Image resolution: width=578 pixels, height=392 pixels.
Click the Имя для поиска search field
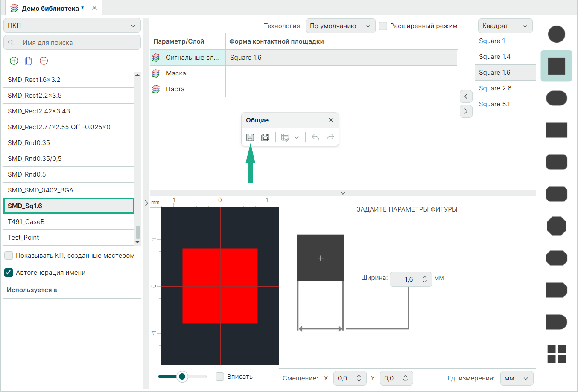point(77,43)
